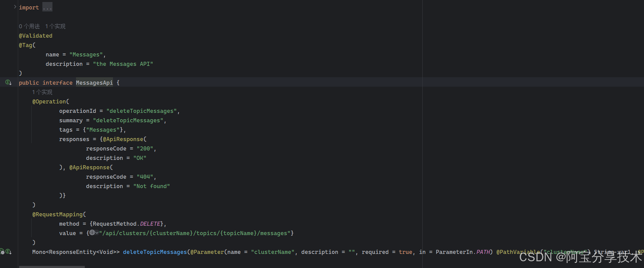Image resolution: width=644 pixels, height=268 pixels.
Task: Click the @Parameter annotation in the method signature
Action: tap(207, 252)
